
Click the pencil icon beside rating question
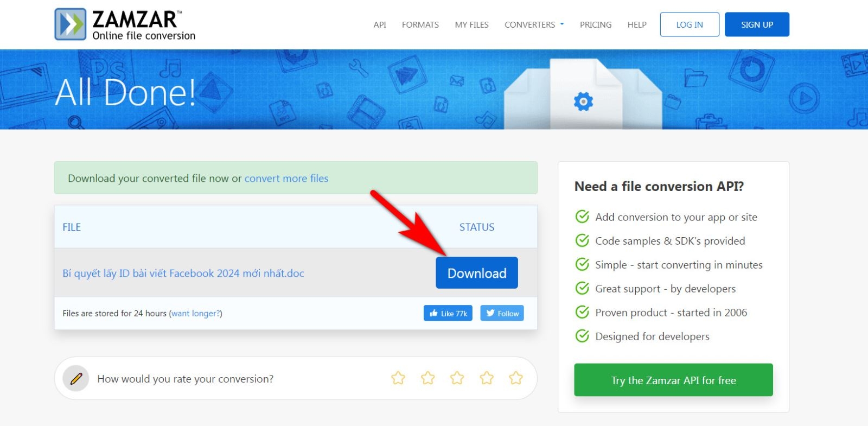(x=76, y=378)
